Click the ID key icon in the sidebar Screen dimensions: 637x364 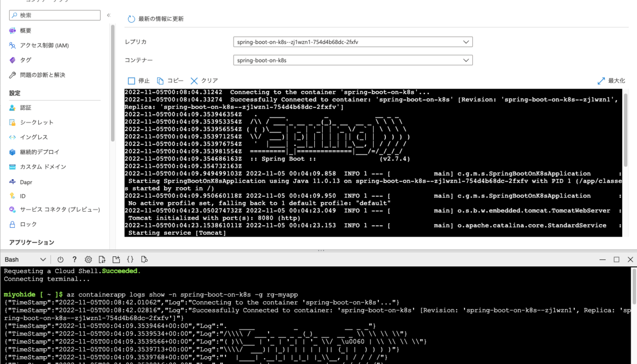tap(13, 196)
